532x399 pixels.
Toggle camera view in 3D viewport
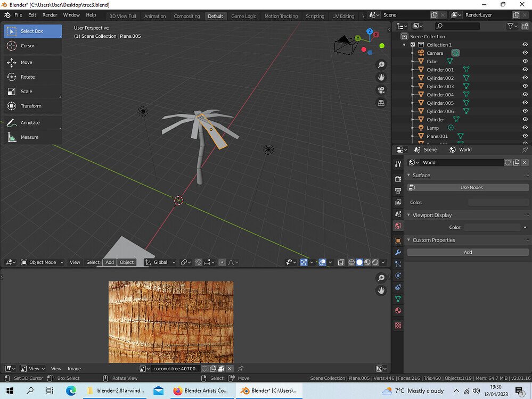coord(381,90)
